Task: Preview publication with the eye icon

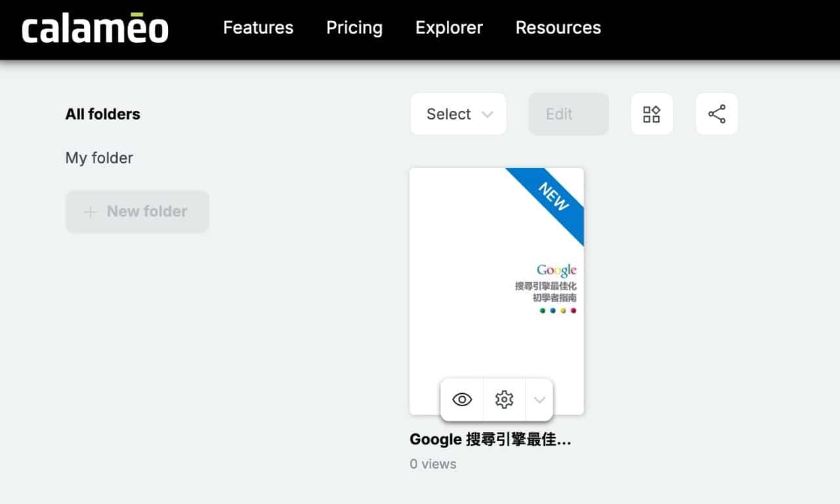Action: coord(462,399)
